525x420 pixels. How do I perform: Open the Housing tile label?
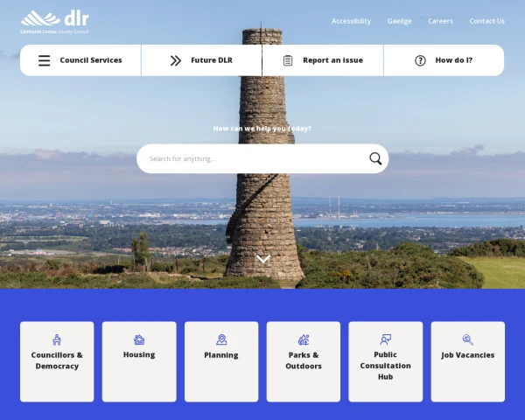[x=139, y=355]
